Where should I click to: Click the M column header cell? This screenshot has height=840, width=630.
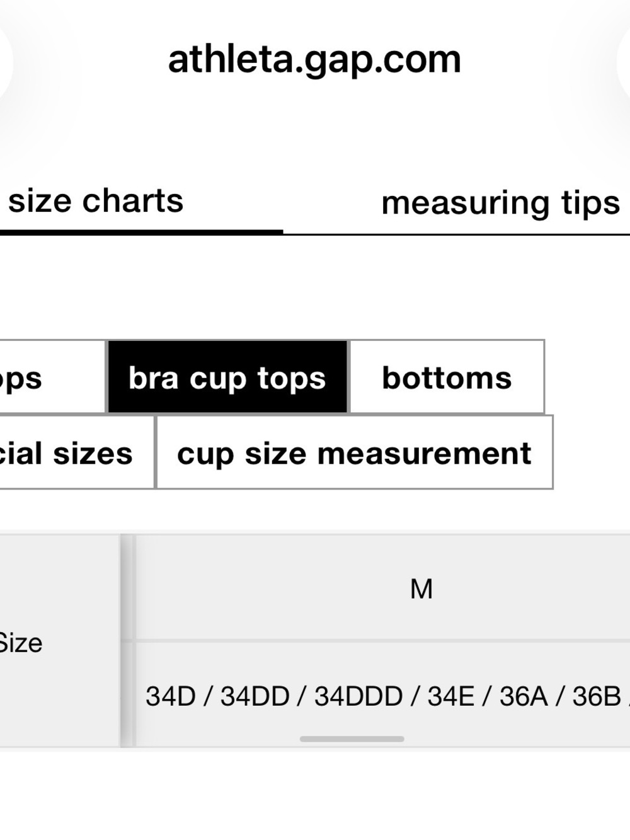click(421, 589)
